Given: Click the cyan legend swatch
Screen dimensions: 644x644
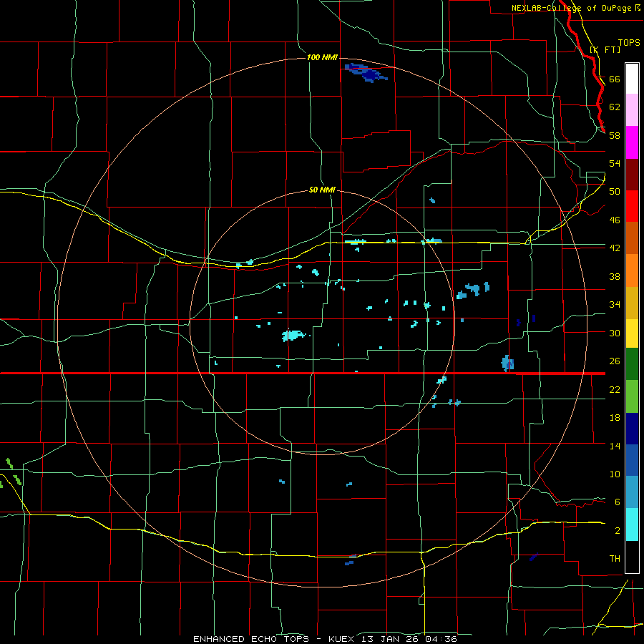Looking at the screenshot, I should pyautogui.click(x=632, y=525).
